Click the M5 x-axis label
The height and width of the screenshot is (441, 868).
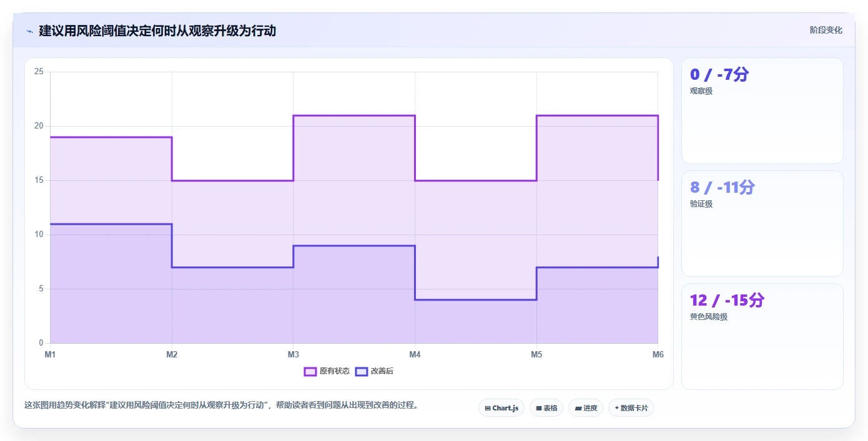[536, 354]
